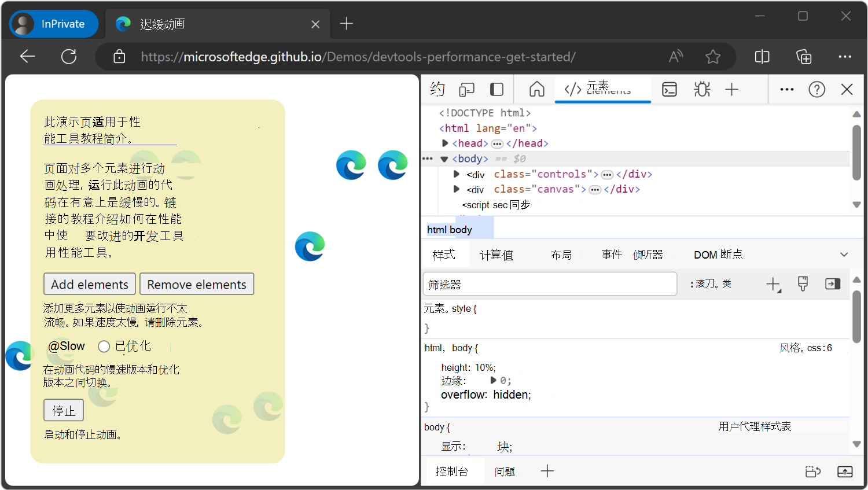Switch to the 计算值 Computed tab
This screenshot has height=490, width=868.
coord(496,255)
